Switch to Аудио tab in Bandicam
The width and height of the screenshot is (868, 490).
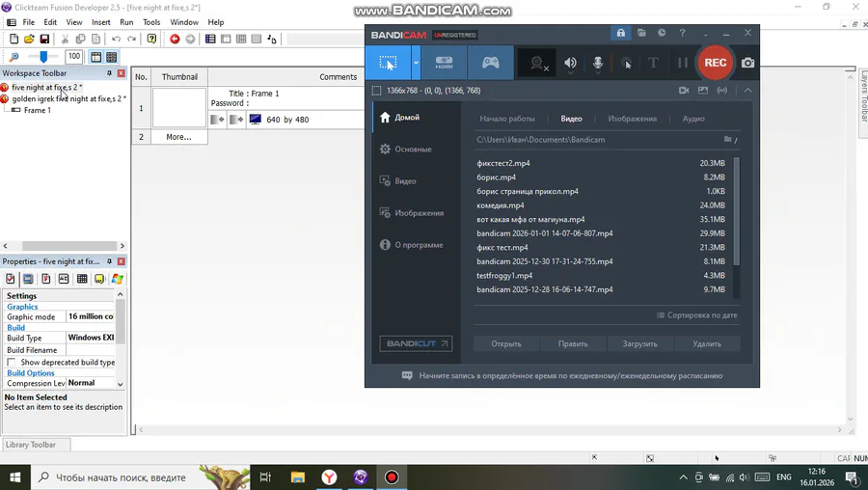693,119
